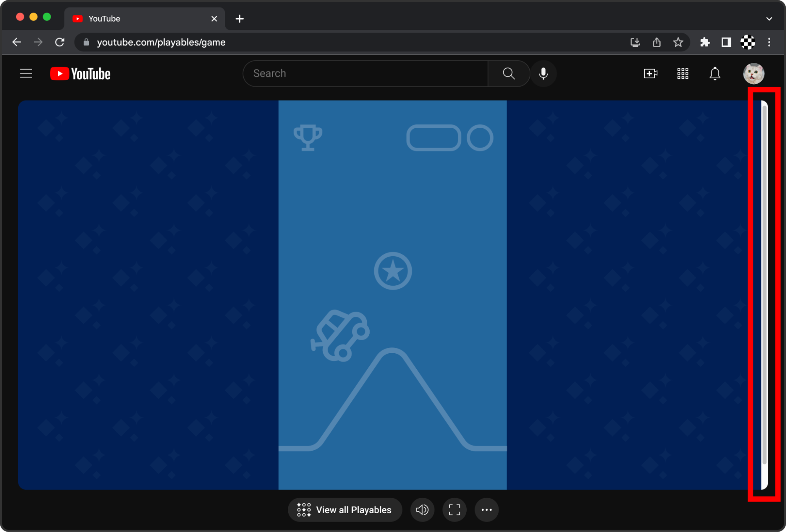The height and width of the screenshot is (532, 786).
Task: Click View all Playables button
Action: pyautogui.click(x=345, y=510)
